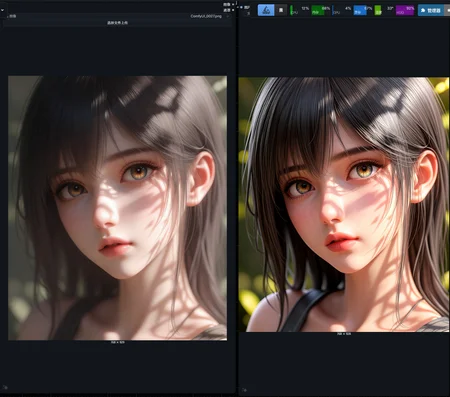
Task: Select the left soft-lit portrait preview image
Action: tap(117, 208)
